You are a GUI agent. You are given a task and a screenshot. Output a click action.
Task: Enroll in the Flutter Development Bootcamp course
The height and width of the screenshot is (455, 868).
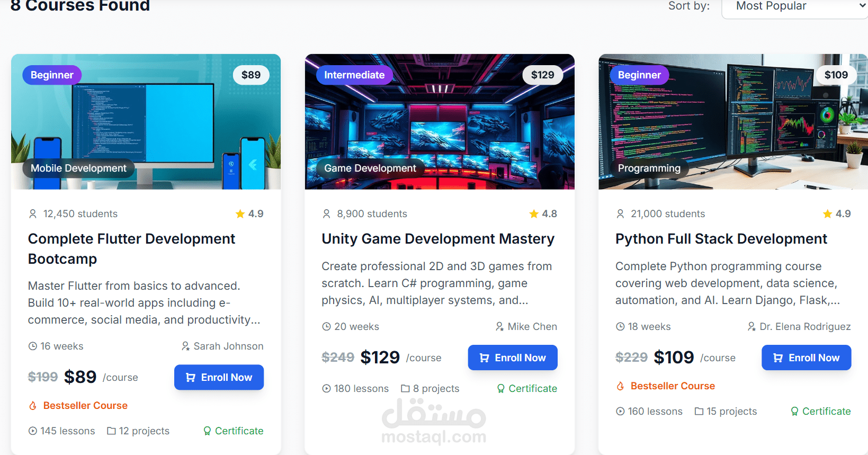[219, 377]
